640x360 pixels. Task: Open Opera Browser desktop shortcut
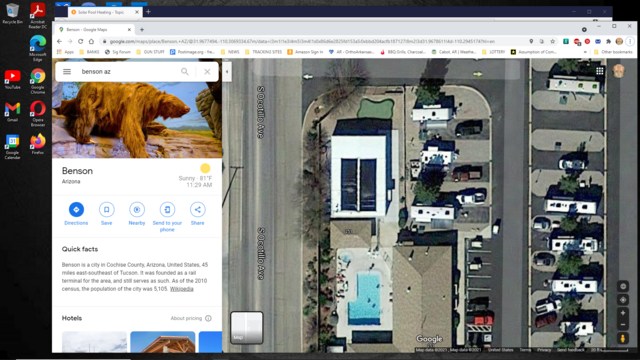point(38,114)
